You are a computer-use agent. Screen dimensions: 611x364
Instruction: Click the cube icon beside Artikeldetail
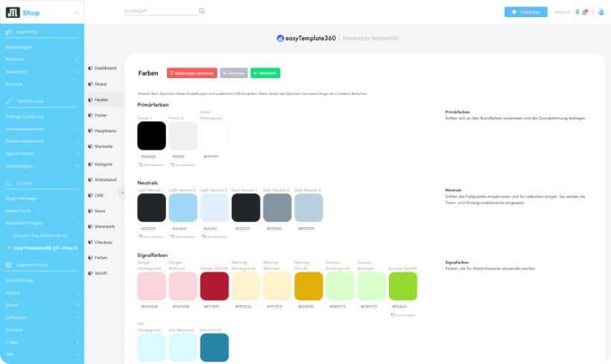pyautogui.click(x=90, y=180)
